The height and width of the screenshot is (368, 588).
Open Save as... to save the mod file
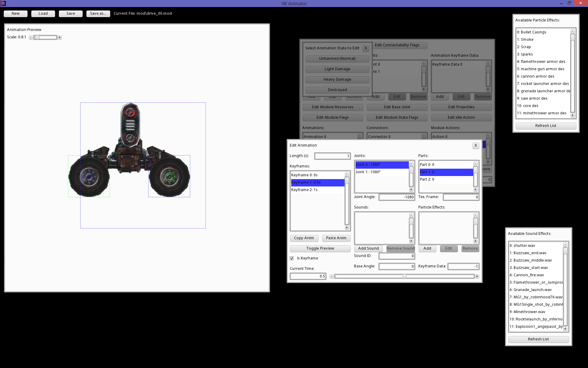pos(98,13)
